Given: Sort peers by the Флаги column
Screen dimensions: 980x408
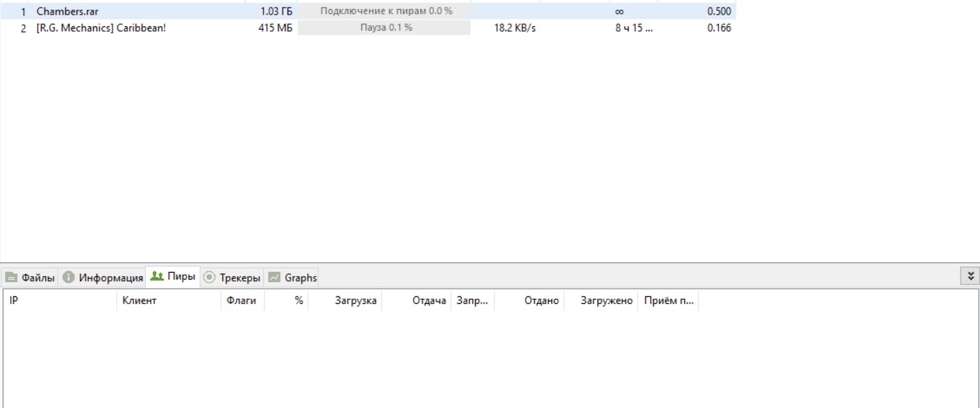Looking at the screenshot, I should tap(243, 300).
